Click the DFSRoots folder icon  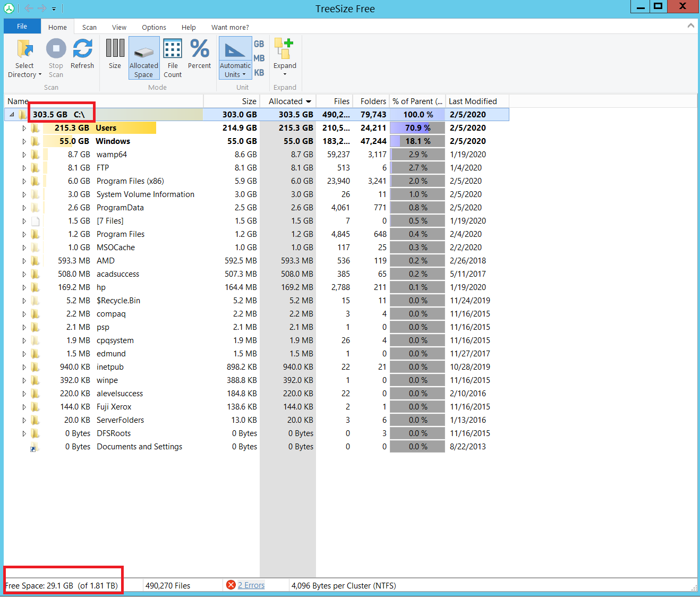point(35,433)
